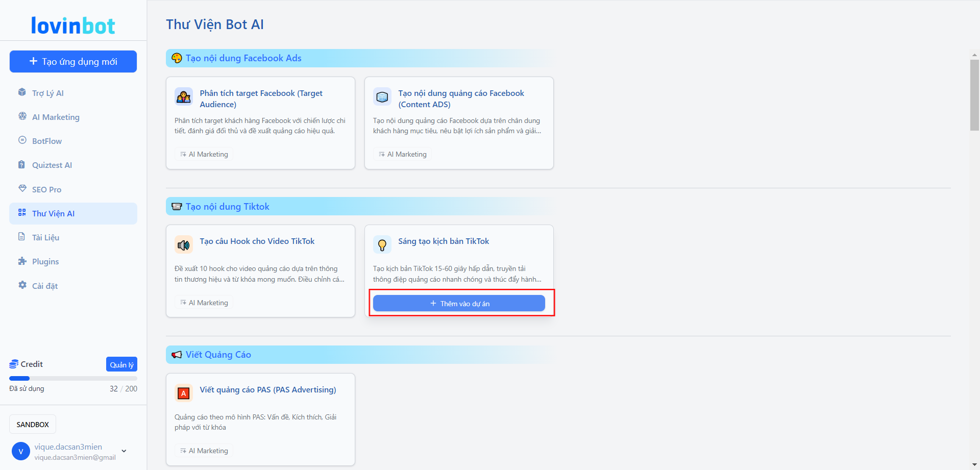Expand the user account dropdown chevron
The image size is (980, 470).
[x=124, y=451]
